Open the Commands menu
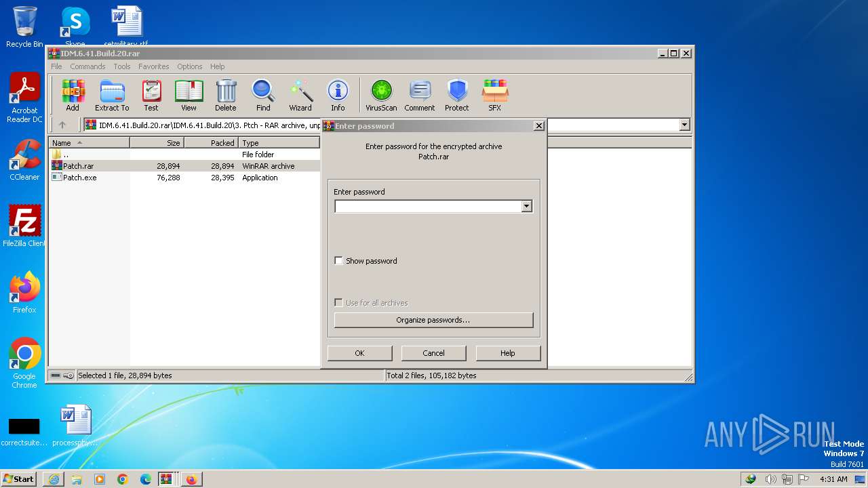 point(87,66)
